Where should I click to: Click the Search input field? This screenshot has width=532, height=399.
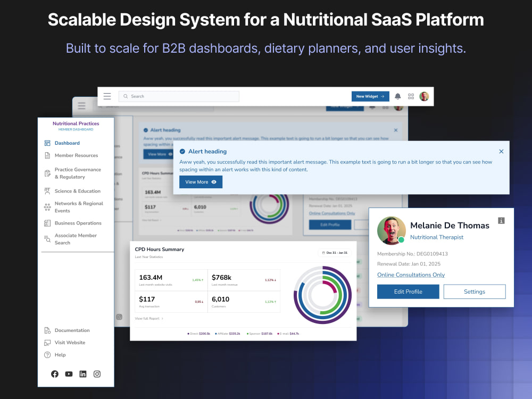[x=179, y=96]
